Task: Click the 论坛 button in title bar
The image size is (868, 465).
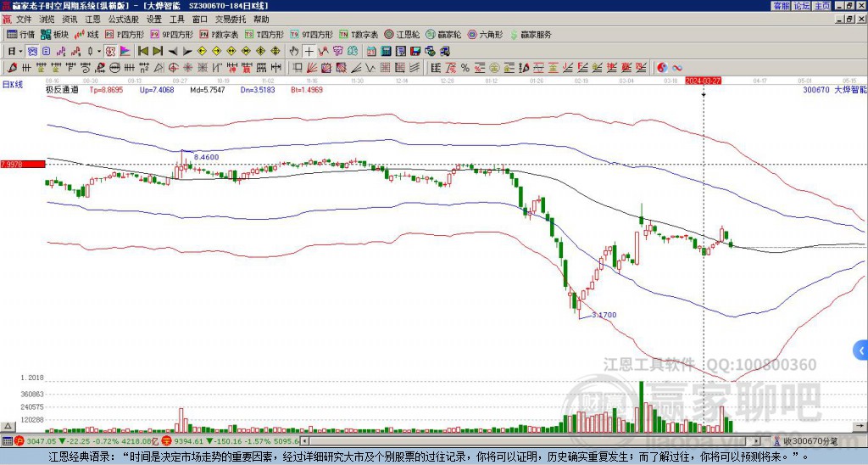Action: [x=801, y=6]
